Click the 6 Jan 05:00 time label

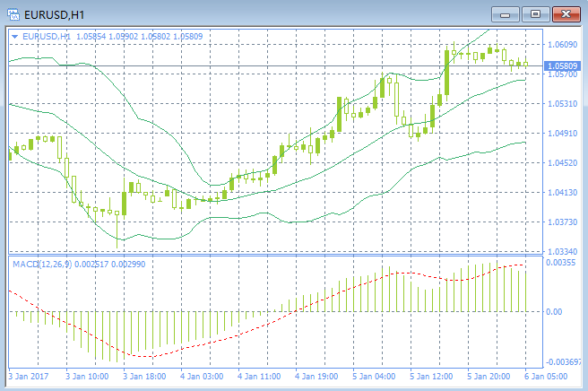[x=546, y=377]
